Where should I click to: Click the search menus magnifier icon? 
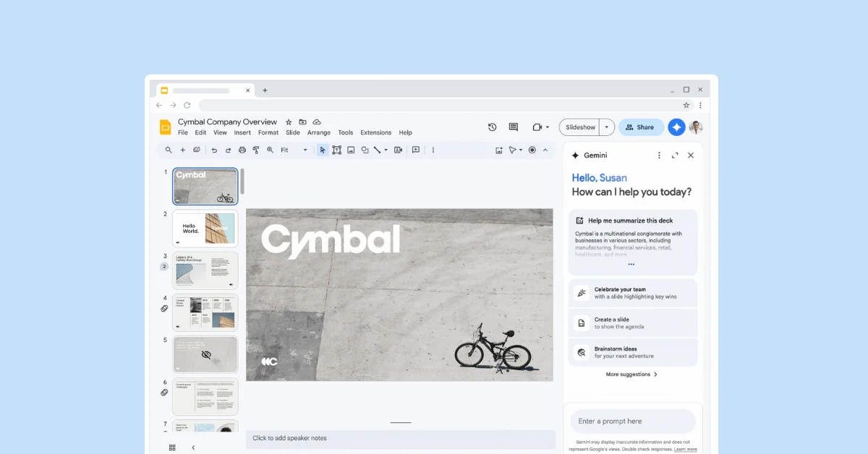tap(169, 150)
